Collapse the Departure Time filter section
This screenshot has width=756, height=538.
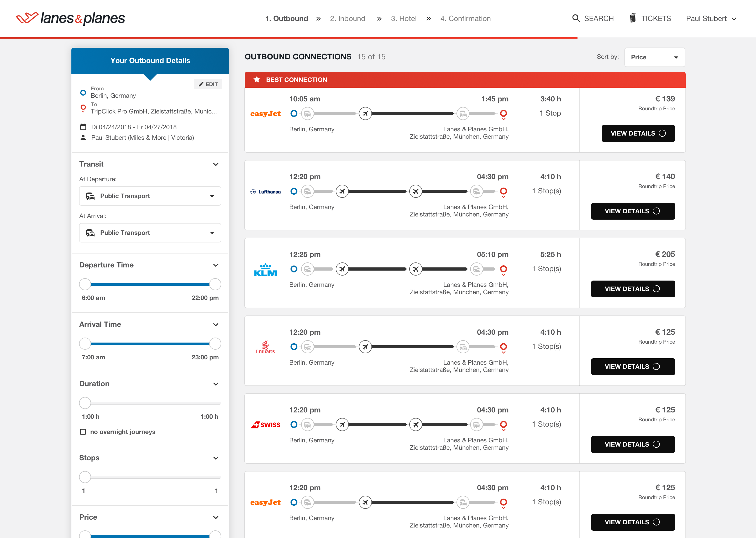tap(216, 265)
